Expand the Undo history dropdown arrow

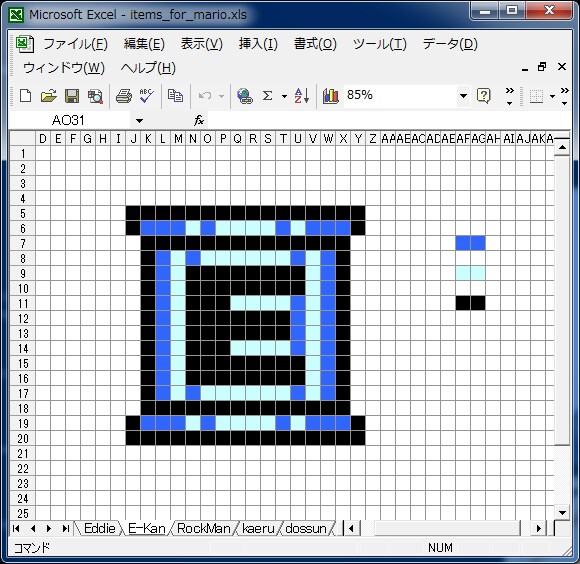221,96
